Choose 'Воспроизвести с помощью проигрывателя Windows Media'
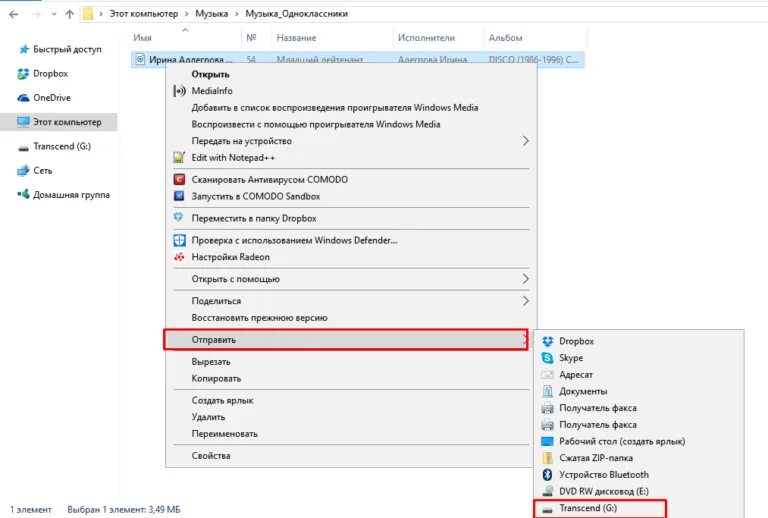Viewport: 768px width, 518px height. click(351, 124)
